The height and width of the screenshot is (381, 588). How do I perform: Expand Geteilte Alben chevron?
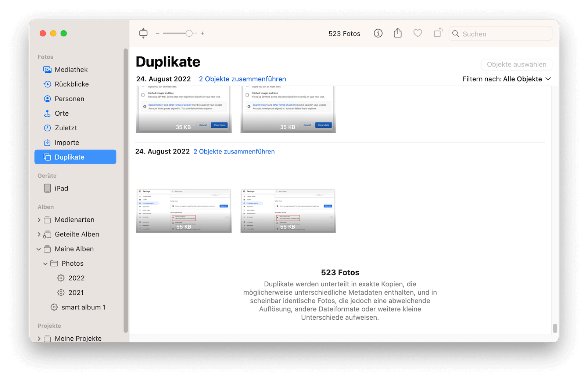click(39, 235)
